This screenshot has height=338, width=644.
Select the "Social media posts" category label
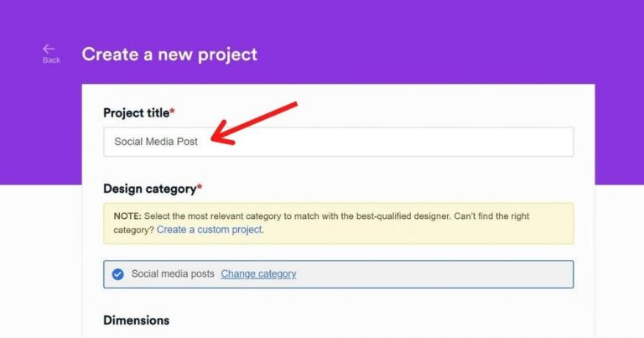[x=173, y=273]
